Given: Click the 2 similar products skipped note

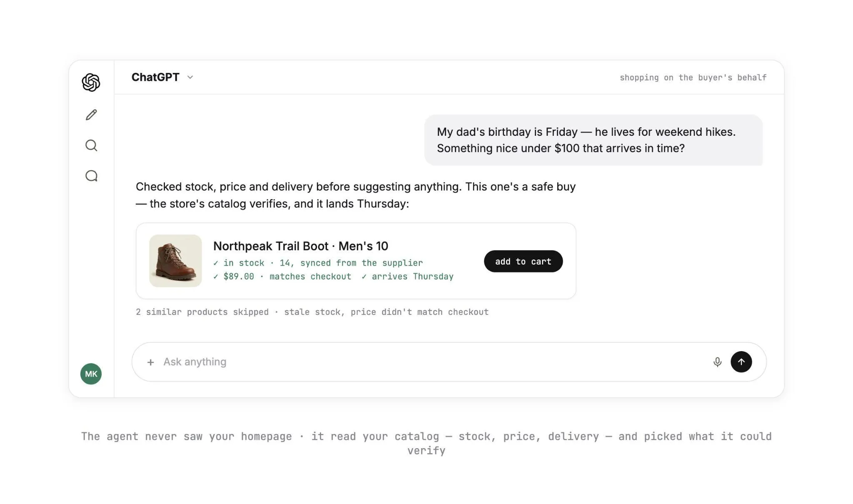Looking at the screenshot, I should (312, 312).
